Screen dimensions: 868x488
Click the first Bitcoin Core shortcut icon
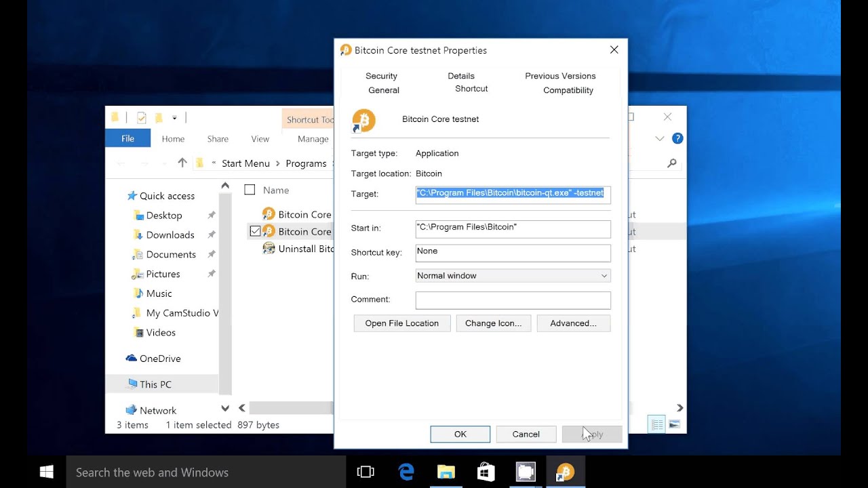click(269, 214)
